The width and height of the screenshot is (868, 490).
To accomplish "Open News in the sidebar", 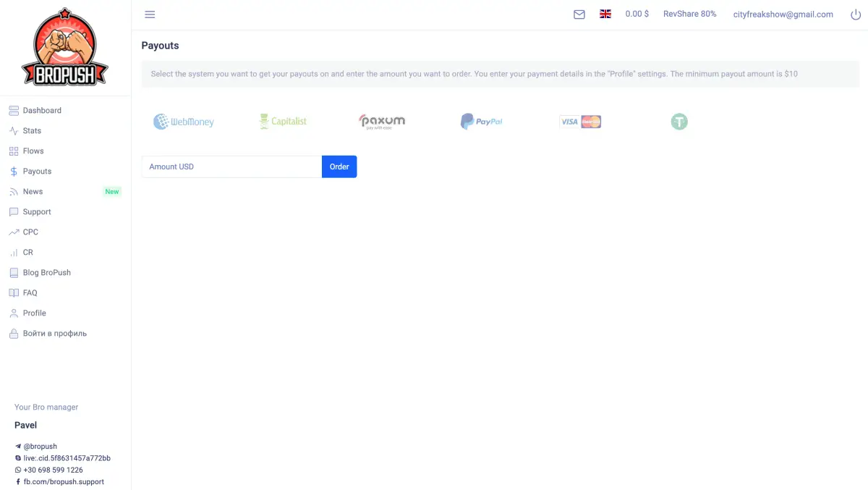I will pyautogui.click(x=33, y=192).
